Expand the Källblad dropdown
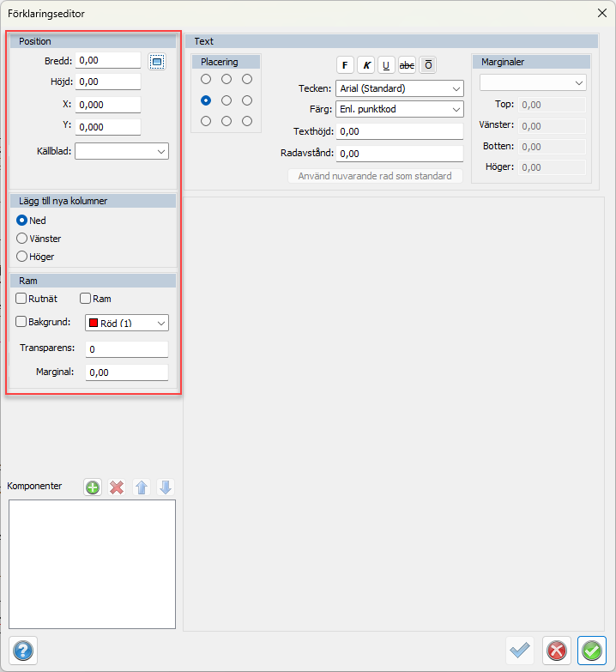 pyautogui.click(x=122, y=151)
